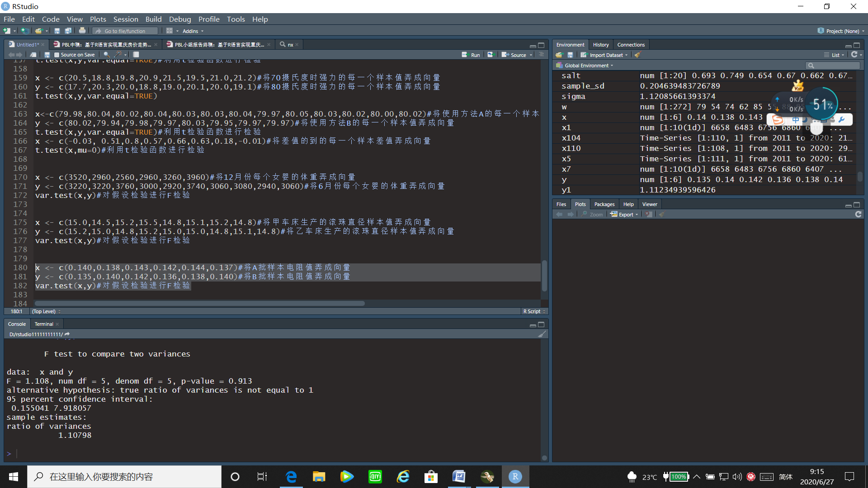Click the Plots tab panel icon
Image resolution: width=868 pixels, height=488 pixels.
[x=580, y=204]
